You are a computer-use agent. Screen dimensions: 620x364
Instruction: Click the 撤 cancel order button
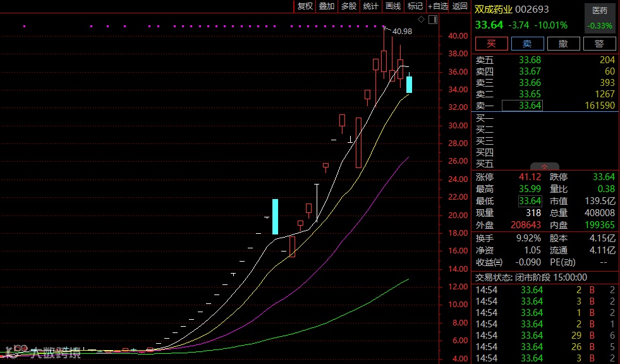[564, 44]
